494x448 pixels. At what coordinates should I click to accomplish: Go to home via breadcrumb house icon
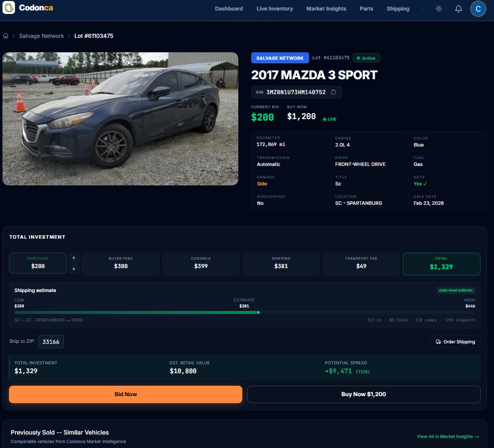click(x=5, y=35)
